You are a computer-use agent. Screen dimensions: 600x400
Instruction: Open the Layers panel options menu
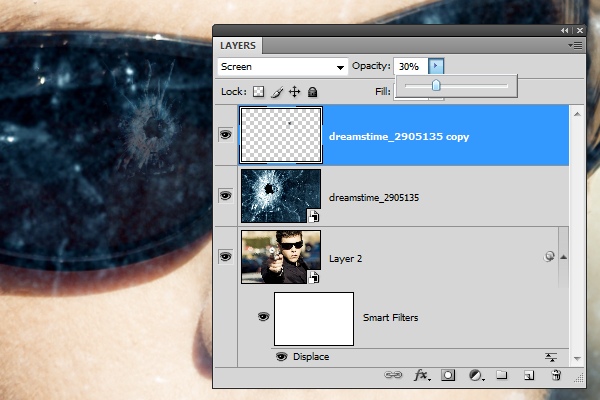[575, 46]
